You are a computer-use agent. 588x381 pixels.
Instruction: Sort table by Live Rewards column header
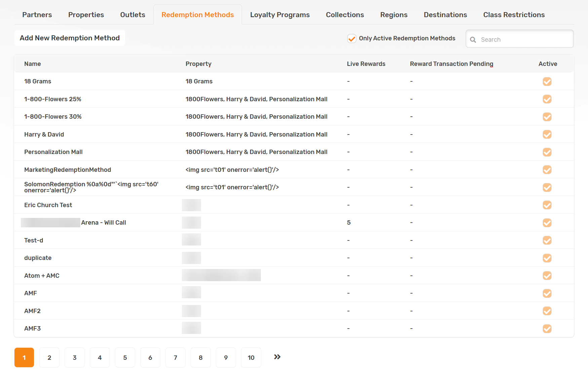pos(366,64)
